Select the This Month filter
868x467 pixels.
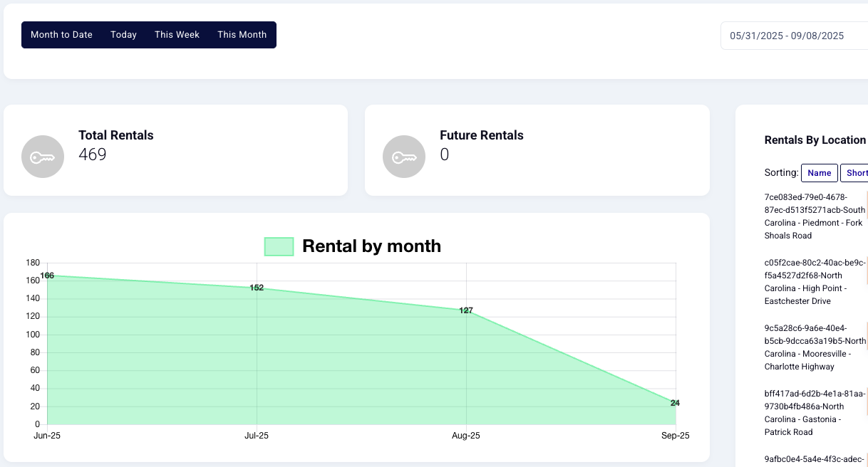(242, 35)
